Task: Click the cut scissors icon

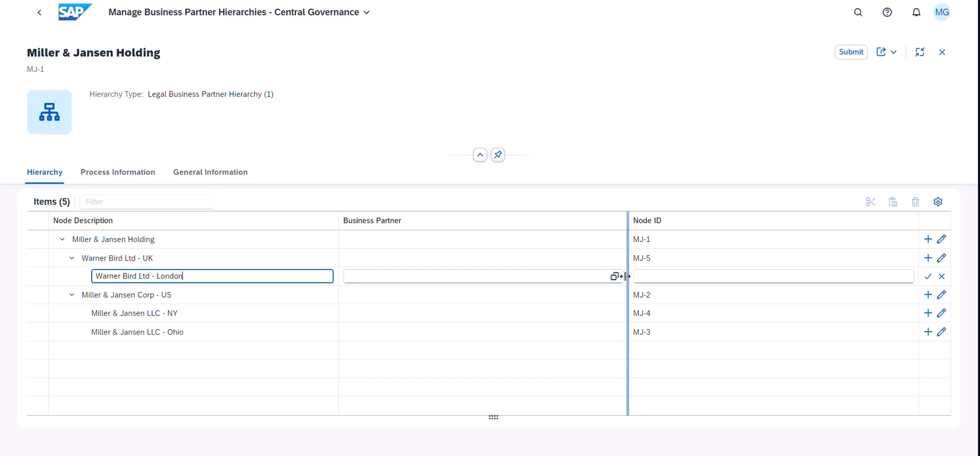Action: coord(870,202)
